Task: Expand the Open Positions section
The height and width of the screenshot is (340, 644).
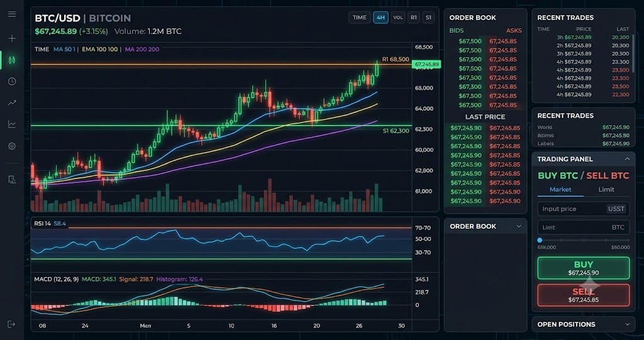Action: (x=627, y=324)
